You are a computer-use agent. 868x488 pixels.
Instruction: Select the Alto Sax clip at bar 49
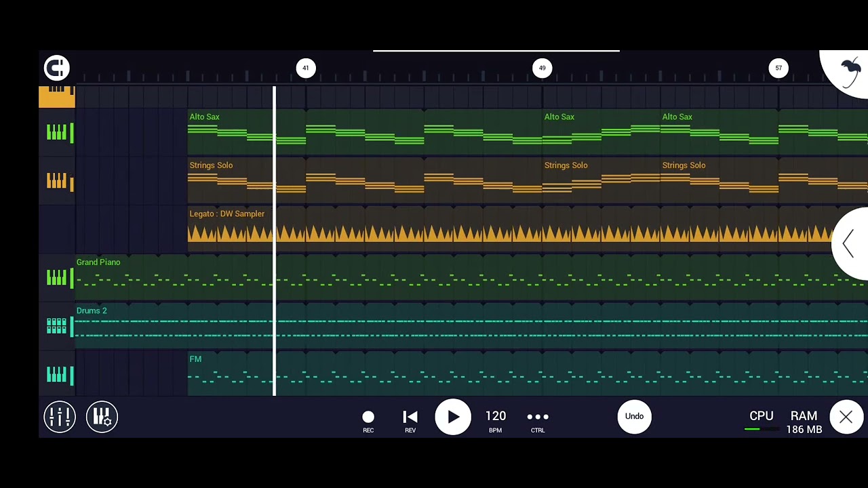click(601, 132)
